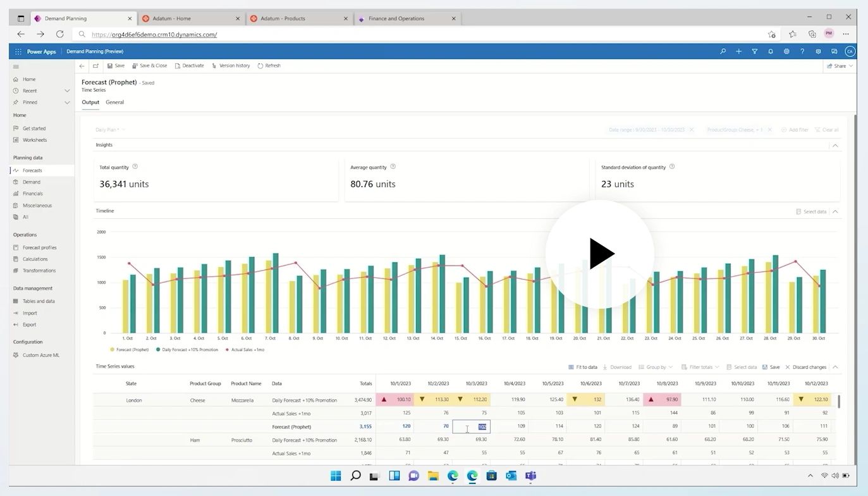Click Save & Close in the command bar
Viewport: 868px width, 496px height.
pos(150,65)
